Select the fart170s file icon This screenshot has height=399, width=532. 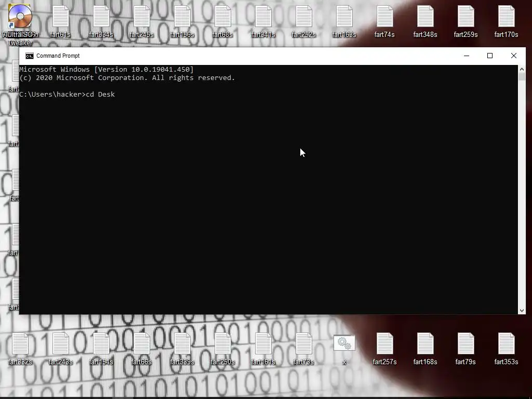pyautogui.click(x=507, y=16)
